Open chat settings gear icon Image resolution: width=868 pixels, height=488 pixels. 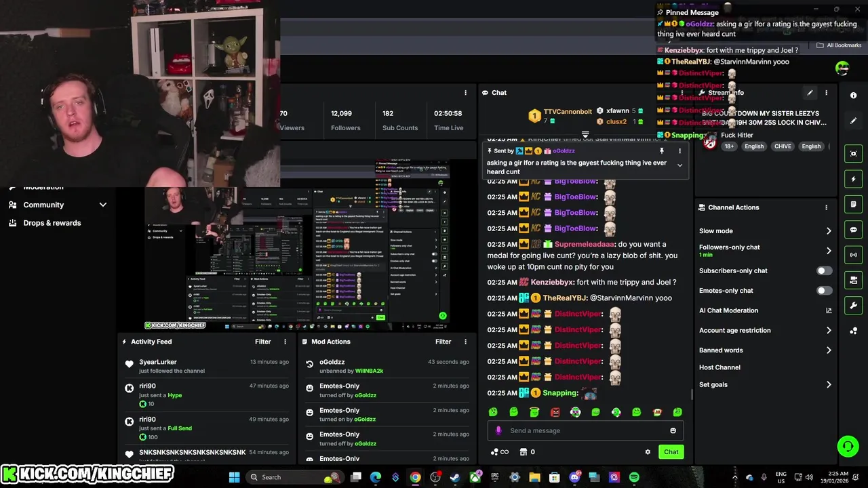[648, 452]
